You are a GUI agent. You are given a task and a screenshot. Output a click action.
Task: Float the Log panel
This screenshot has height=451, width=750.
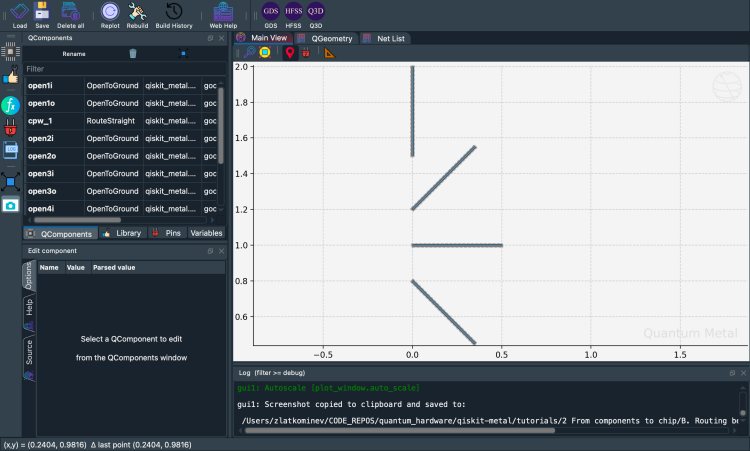point(732,373)
